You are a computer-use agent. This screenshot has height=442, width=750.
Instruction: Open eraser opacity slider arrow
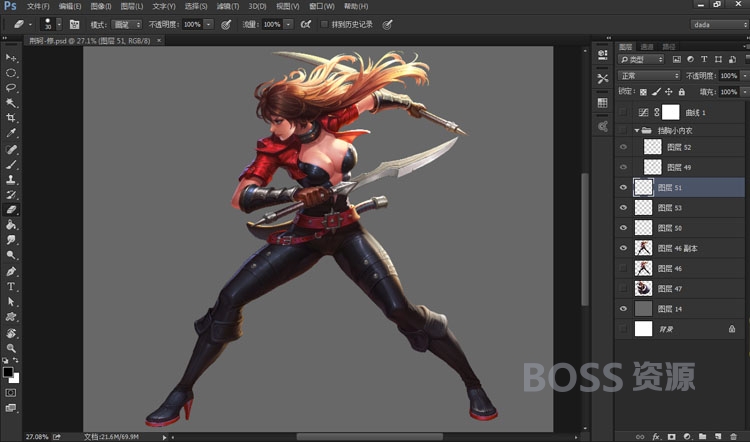pos(209,24)
